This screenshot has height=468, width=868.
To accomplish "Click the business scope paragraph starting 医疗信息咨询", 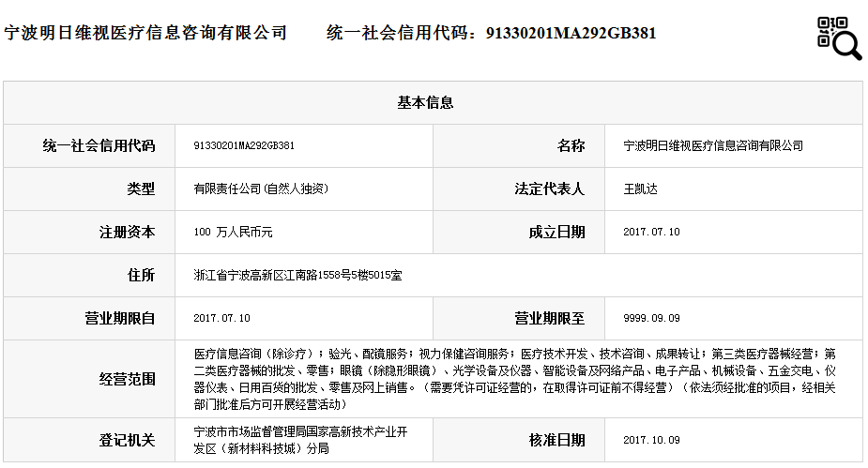I will pos(515,379).
